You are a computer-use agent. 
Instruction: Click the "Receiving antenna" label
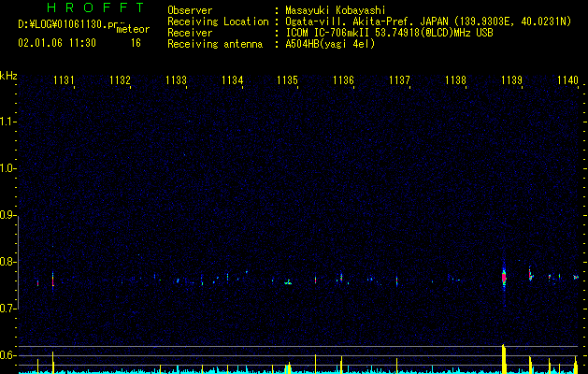(215, 44)
